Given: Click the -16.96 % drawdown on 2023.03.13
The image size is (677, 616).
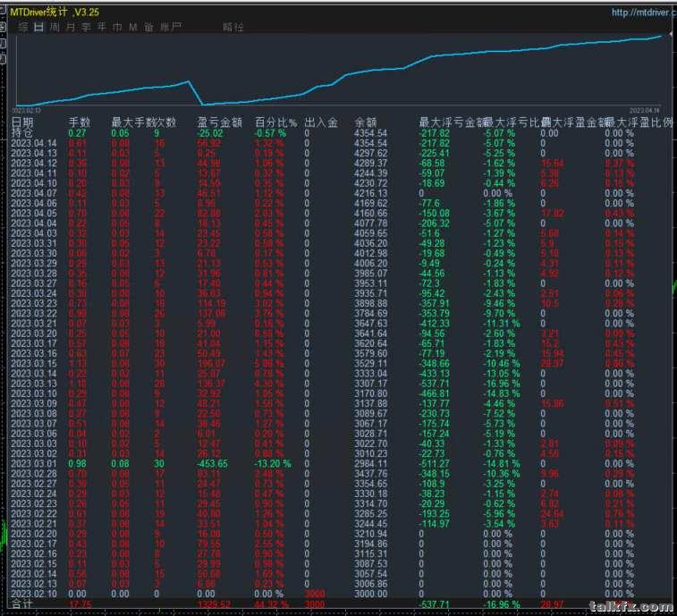Looking at the screenshot, I should click(x=502, y=384).
